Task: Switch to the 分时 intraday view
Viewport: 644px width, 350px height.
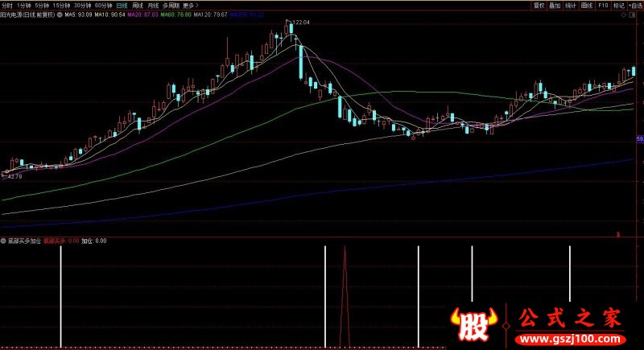Action: pos(7,5)
